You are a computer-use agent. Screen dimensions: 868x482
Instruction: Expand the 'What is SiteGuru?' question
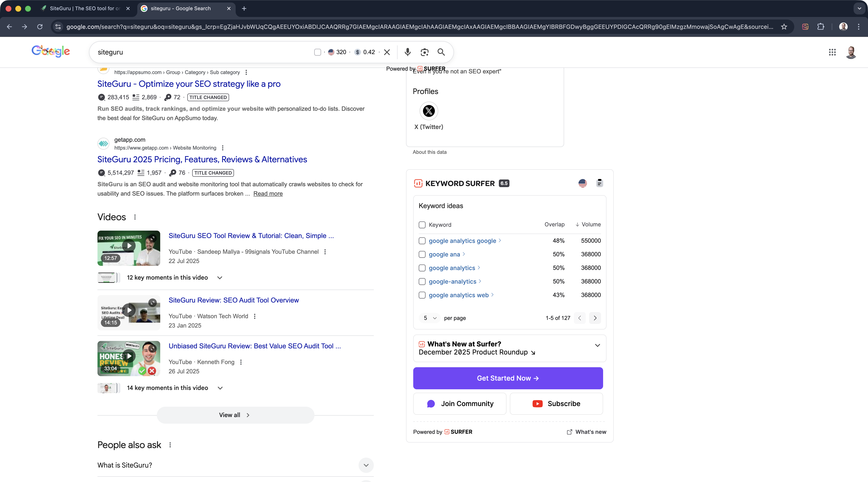[366, 465]
